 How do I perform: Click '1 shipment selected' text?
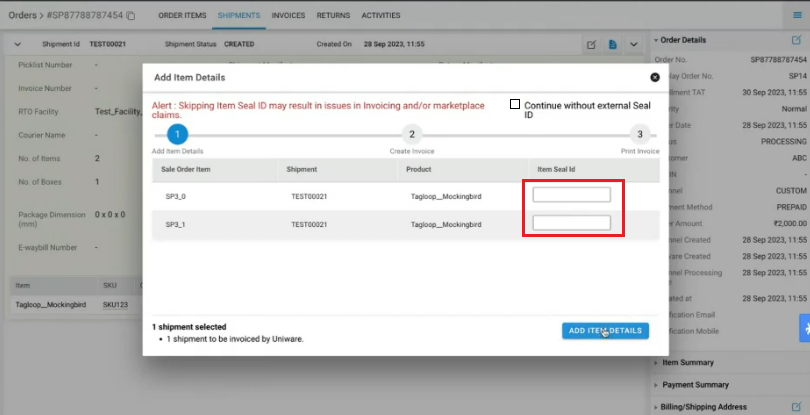(x=189, y=327)
